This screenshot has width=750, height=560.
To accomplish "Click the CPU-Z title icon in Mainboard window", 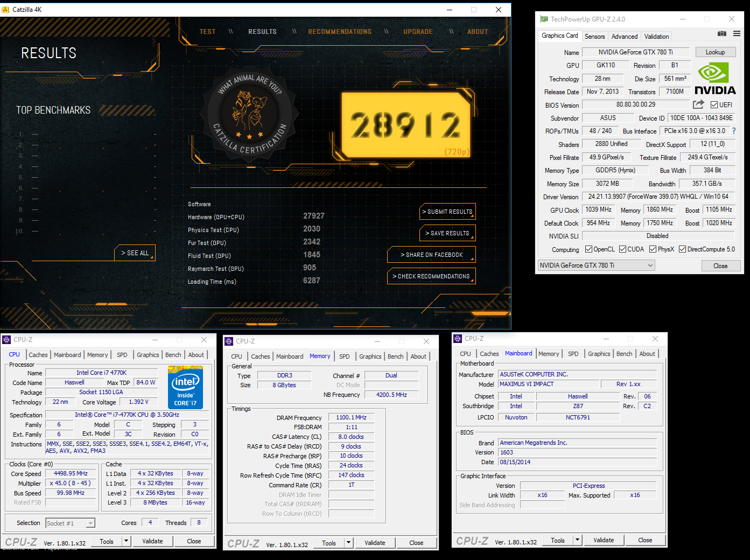I will coord(458,339).
